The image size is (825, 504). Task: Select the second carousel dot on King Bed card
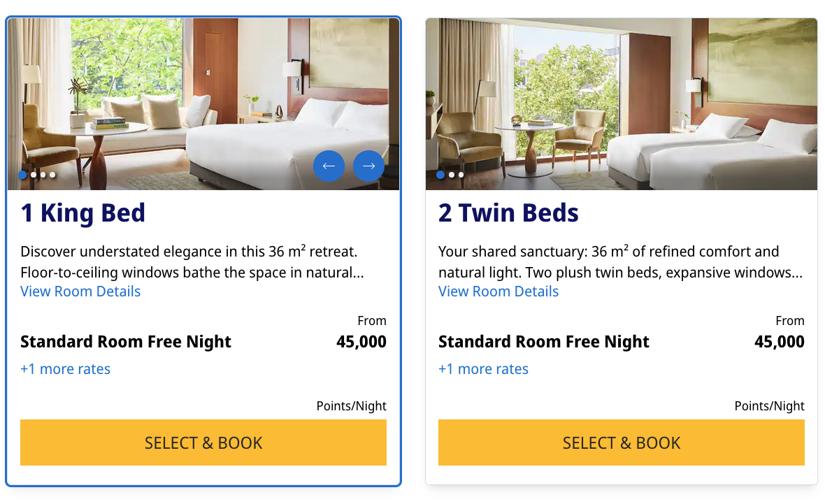coord(32,175)
